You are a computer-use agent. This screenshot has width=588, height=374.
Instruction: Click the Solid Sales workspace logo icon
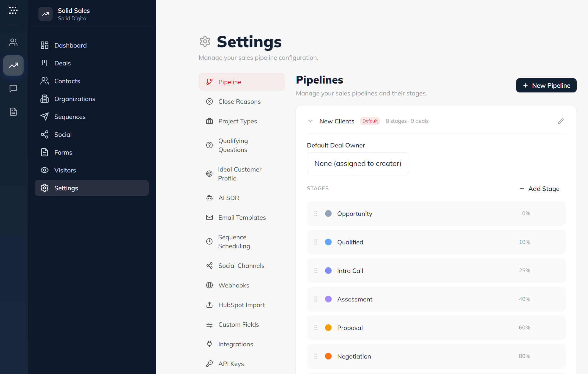[45, 14]
